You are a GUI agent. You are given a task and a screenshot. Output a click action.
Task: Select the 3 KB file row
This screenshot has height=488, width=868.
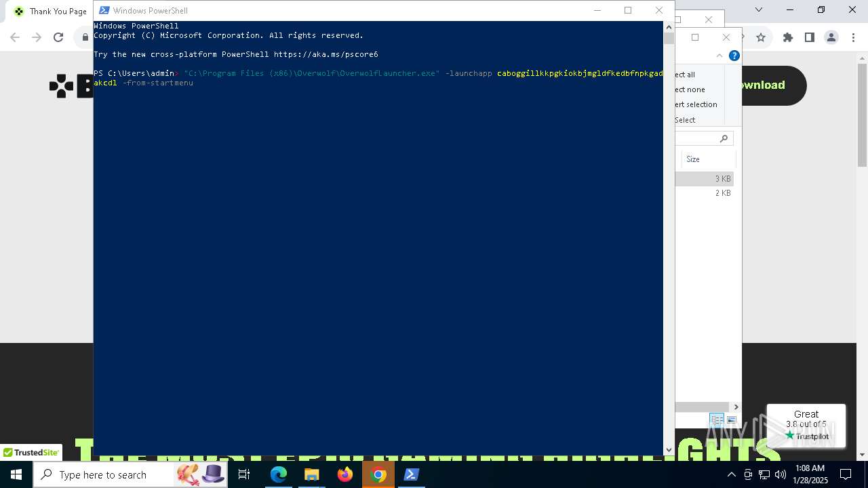pos(704,179)
